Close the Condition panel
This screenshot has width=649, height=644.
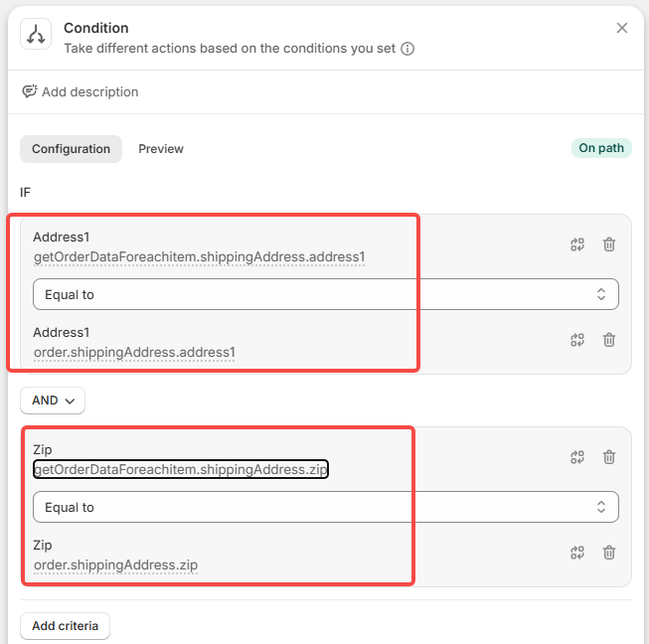622,28
